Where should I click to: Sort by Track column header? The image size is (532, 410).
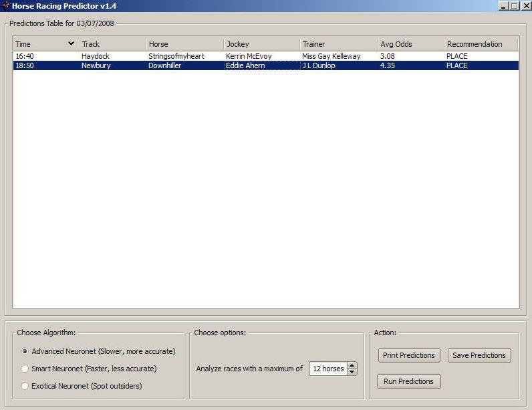[x=113, y=44]
